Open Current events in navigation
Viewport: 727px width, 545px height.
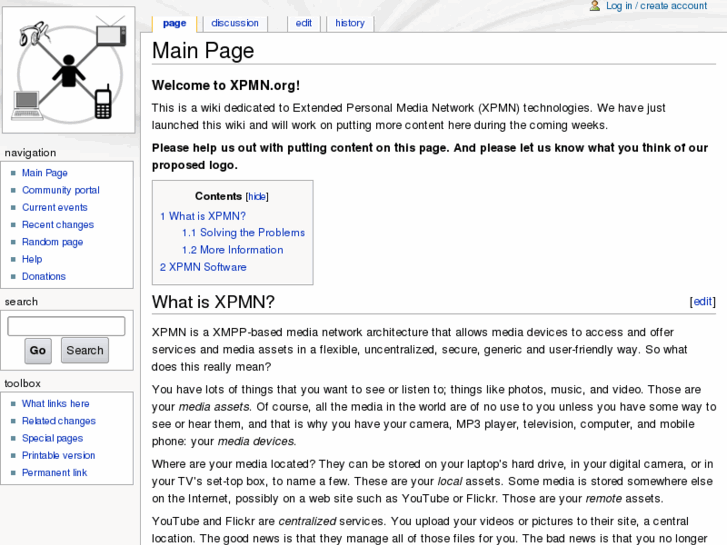(55, 207)
